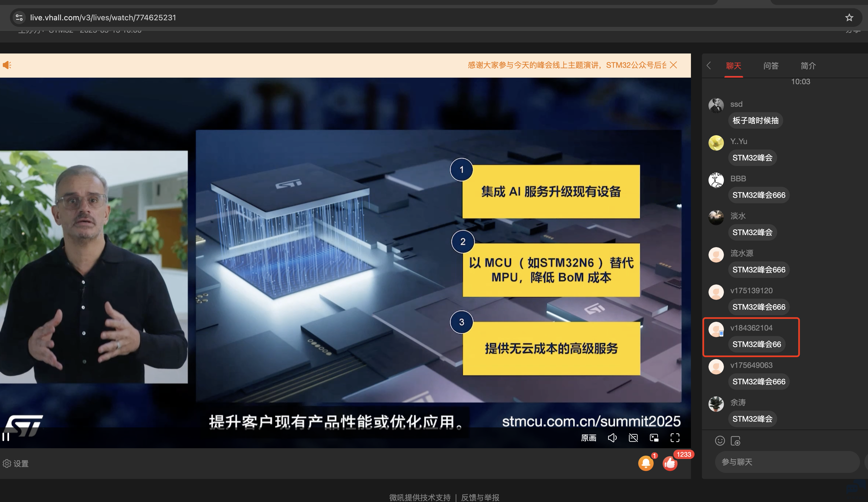
Task: Dismiss the orange announcement banner
Action: click(673, 65)
